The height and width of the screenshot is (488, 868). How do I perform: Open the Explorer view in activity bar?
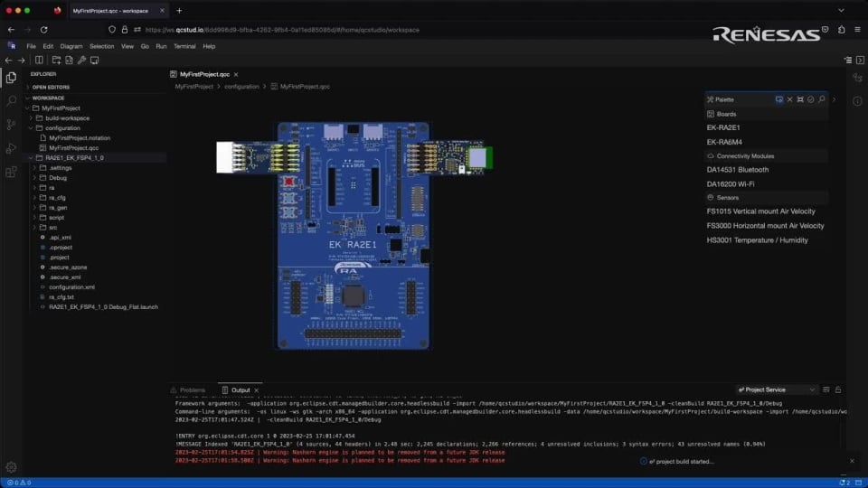click(11, 78)
